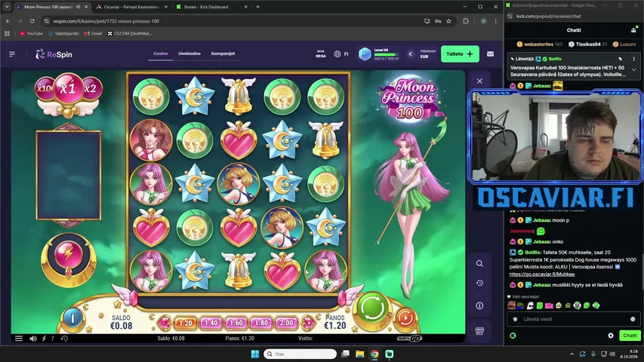Select the 2.00 bet amount
This screenshot has width=644, height=362.
coord(286,323)
